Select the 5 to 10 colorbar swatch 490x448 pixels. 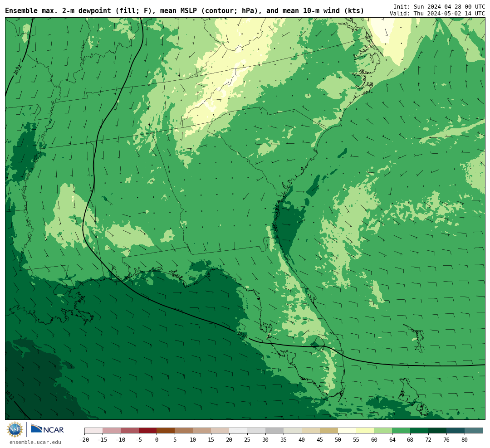(184, 431)
